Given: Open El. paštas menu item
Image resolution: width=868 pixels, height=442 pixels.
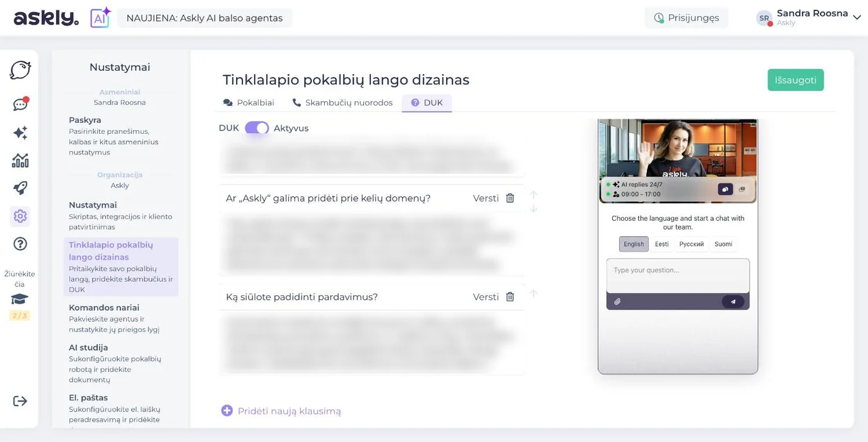Looking at the screenshot, I should point(120,409).
